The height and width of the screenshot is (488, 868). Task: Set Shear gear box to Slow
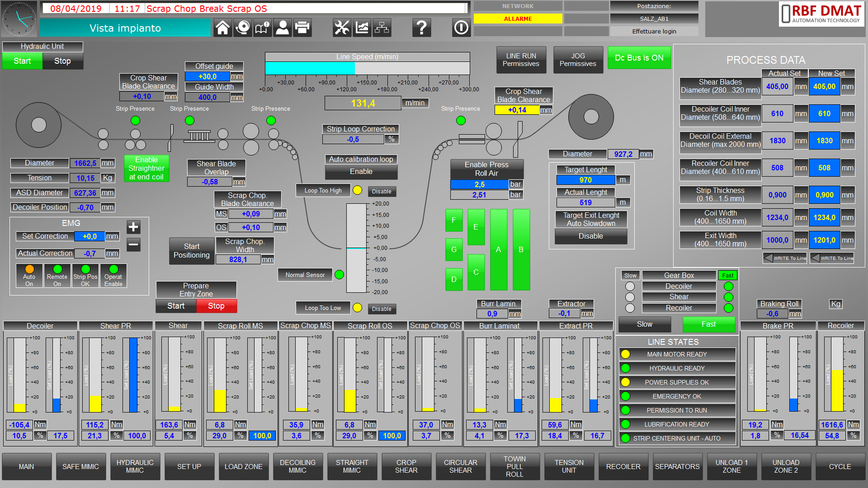630,297
